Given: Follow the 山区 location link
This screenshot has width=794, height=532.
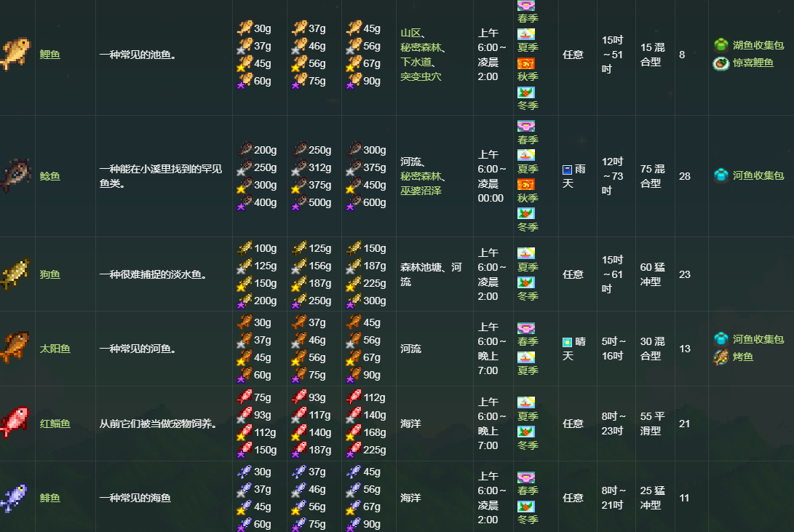Looking at the screenshot, I should click(x=413, y=33).
